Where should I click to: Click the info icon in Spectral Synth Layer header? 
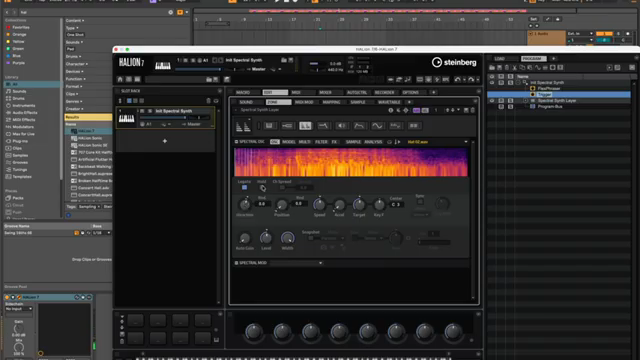click(x=391, y=110)
